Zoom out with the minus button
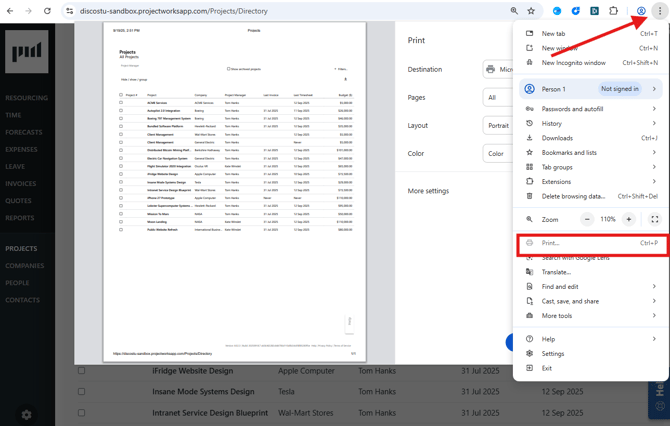670x426 pixels. [x=587, y=219]
